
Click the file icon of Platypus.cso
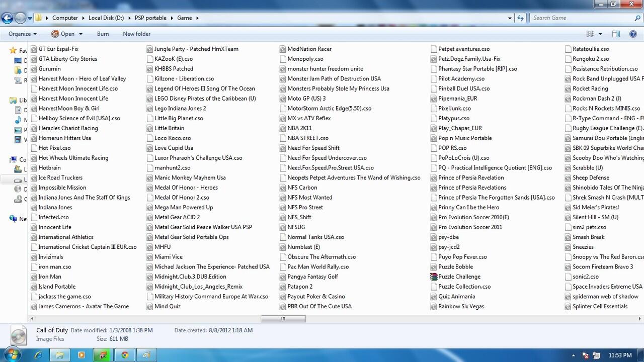pyautogui.click(x=434, y=118)
